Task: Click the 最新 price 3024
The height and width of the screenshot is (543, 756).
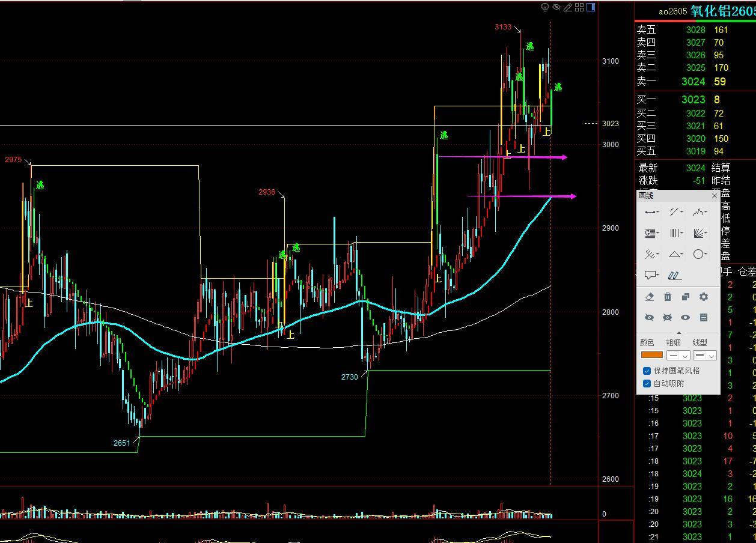Action: coord(696,168)
